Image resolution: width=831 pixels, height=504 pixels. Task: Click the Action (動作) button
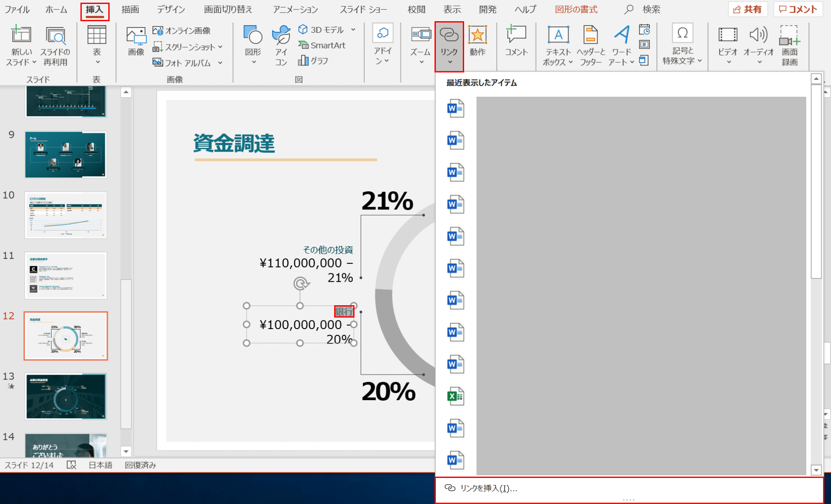click(477, 41)
